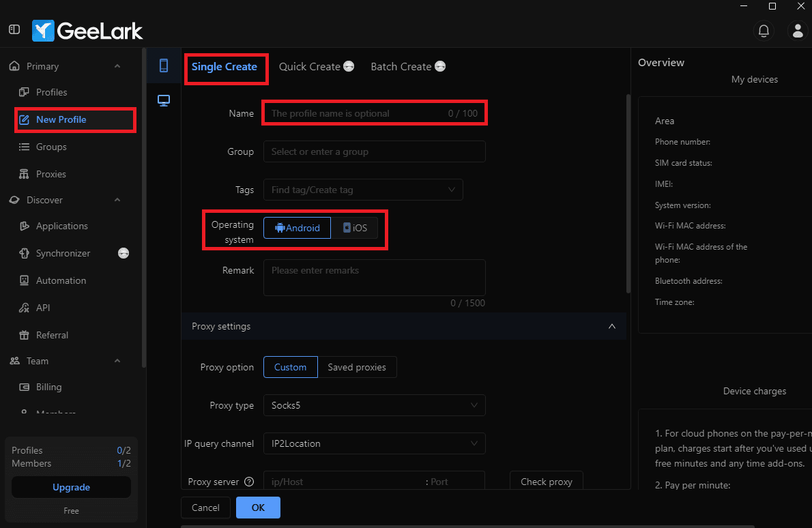Click the profile Name input field

[x=374, y=113]
